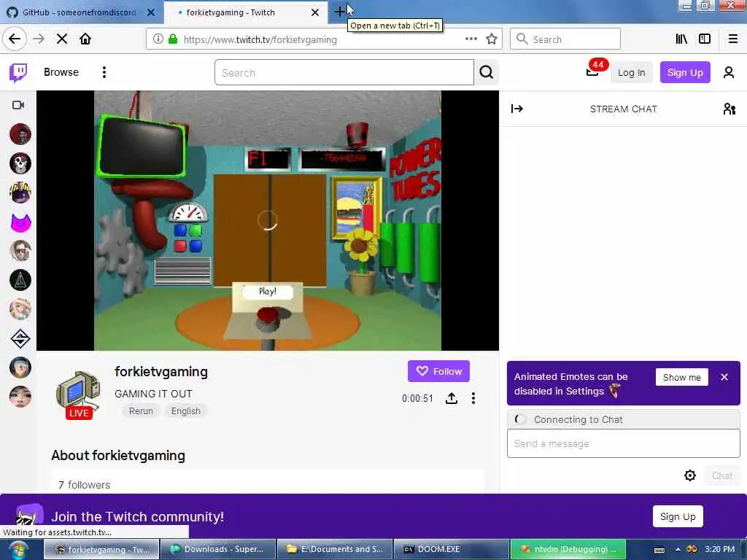The height and width of the screenshot is (560, 747).
Task: Toggle the Firefox sidebar view icon
Action: (x=705, y=39)
